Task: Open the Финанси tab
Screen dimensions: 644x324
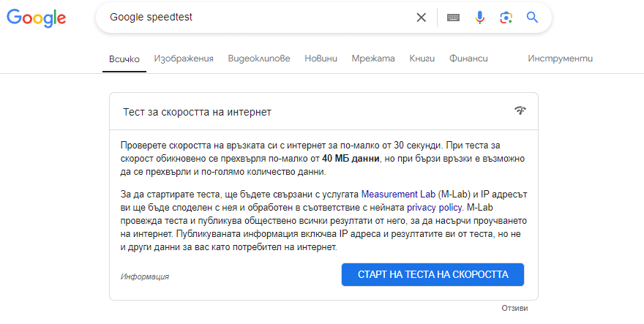Action: click(468, 59)
